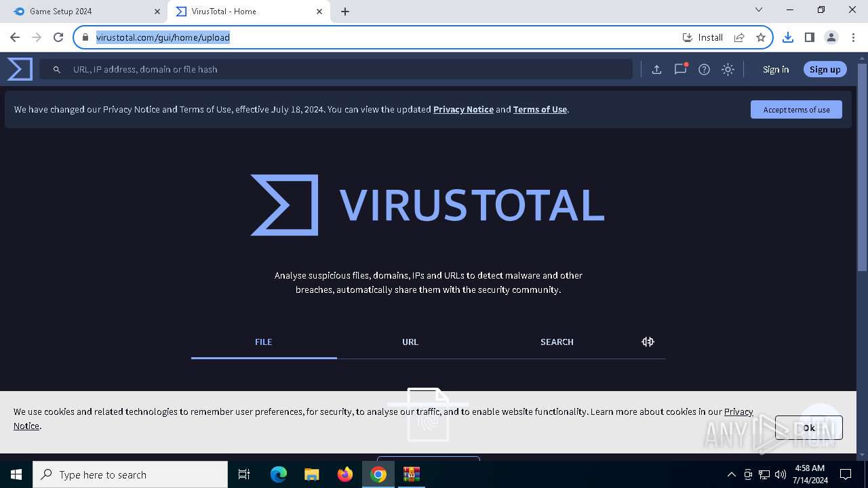Reload the page with the refresh icon
The width and height of the screenshot is (868, 488).
click(x=58, y=37)
